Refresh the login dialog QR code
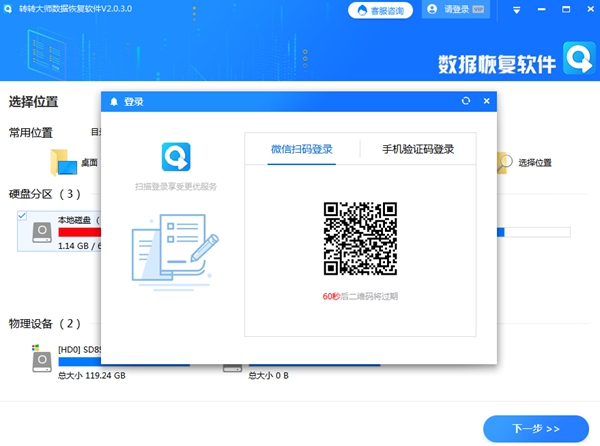Viewport: 600px width, 446px height. [466, 101]
